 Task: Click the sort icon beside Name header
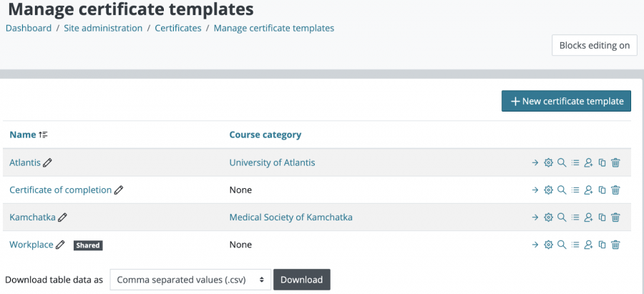43,134
